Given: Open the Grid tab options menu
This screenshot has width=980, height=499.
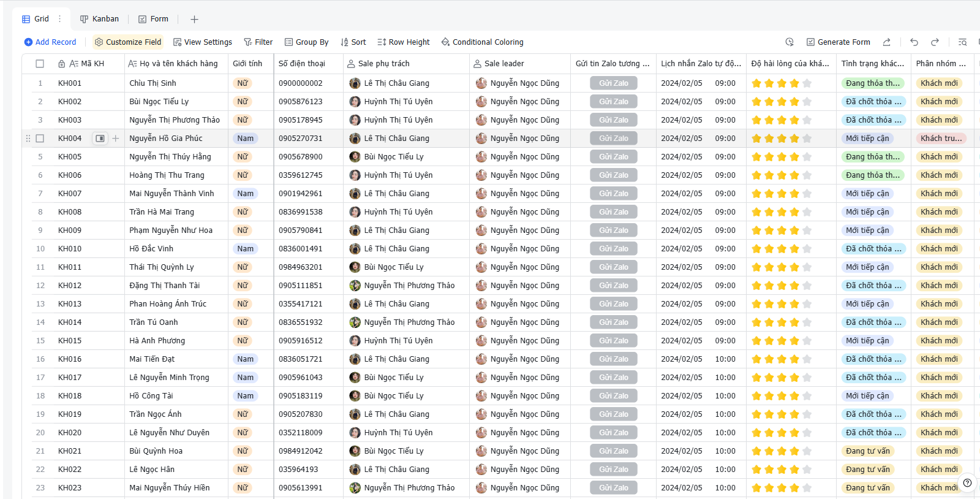Looking at the screenshot, I should 59,19.
